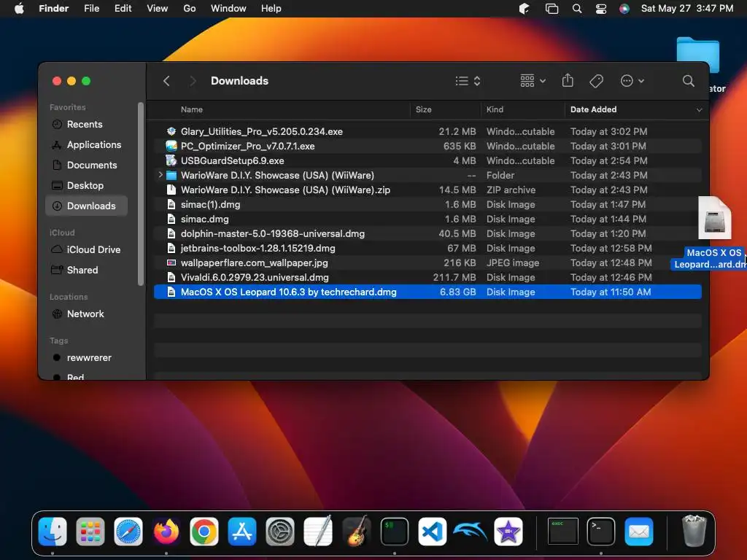Click the Siri menu bar icon
The image size is (747, 560).
(x=624, y=9)
